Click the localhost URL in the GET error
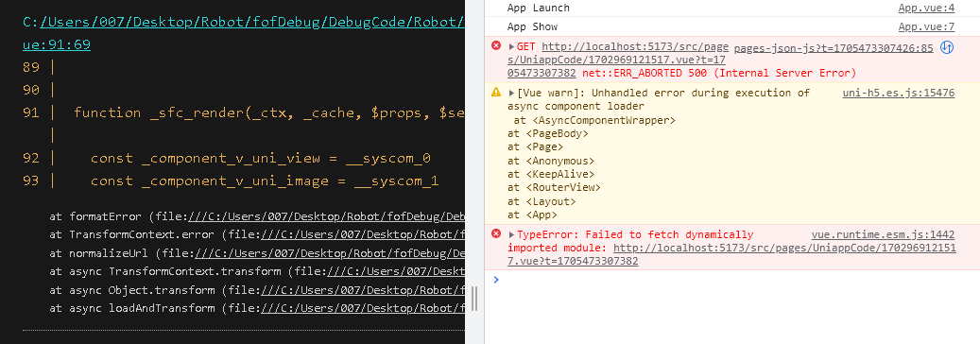The height and width of the screenshot is (344, 980). pos(634,60)
